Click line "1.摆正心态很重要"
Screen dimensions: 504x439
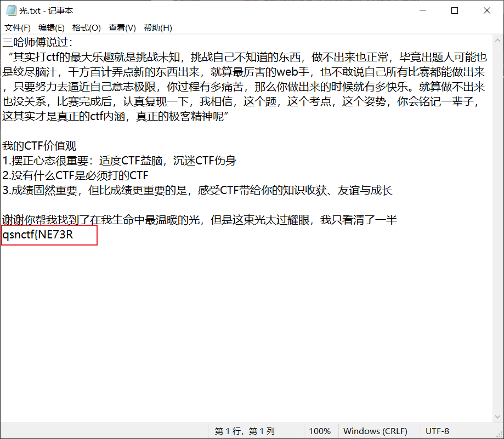click(x=119, y=161)
